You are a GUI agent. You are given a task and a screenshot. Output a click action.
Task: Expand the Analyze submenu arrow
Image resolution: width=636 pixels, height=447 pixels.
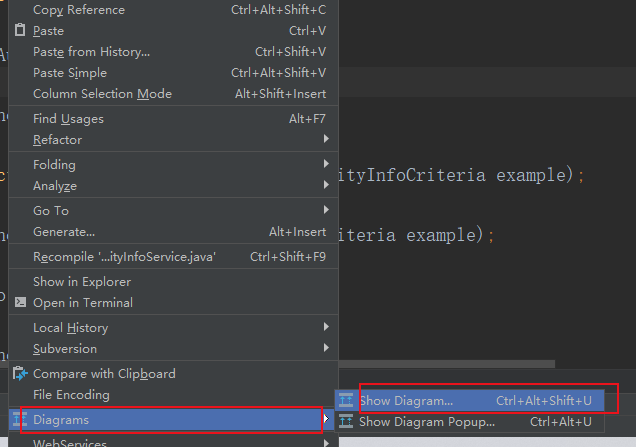(326, 185)
